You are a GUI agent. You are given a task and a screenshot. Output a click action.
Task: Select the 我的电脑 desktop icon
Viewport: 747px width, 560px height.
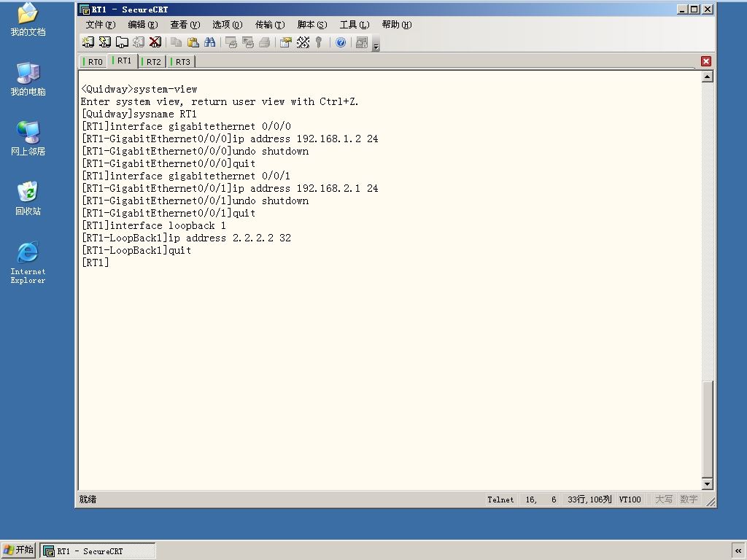point(28,79)
